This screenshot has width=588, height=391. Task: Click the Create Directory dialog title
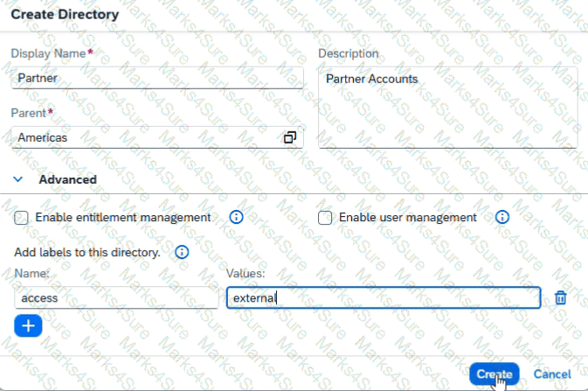pos(65,14)
